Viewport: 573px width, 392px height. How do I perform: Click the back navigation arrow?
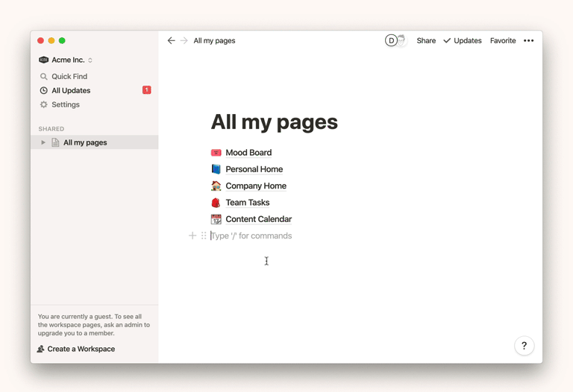171,41
